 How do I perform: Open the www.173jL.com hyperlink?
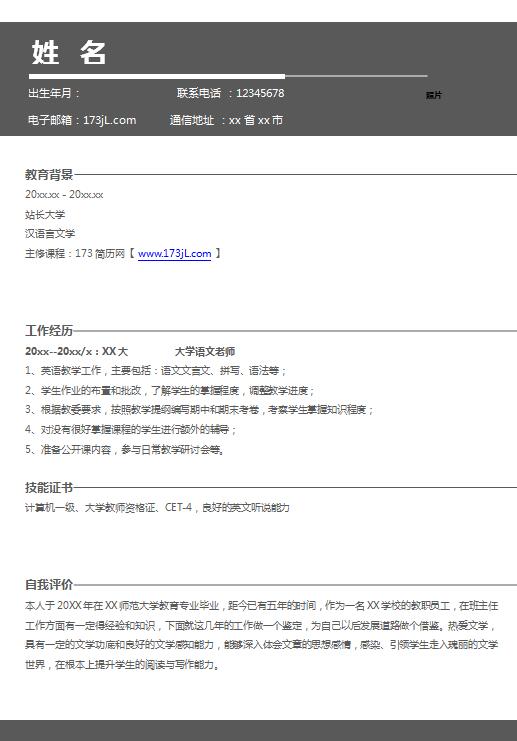click(x=174, y=254)
